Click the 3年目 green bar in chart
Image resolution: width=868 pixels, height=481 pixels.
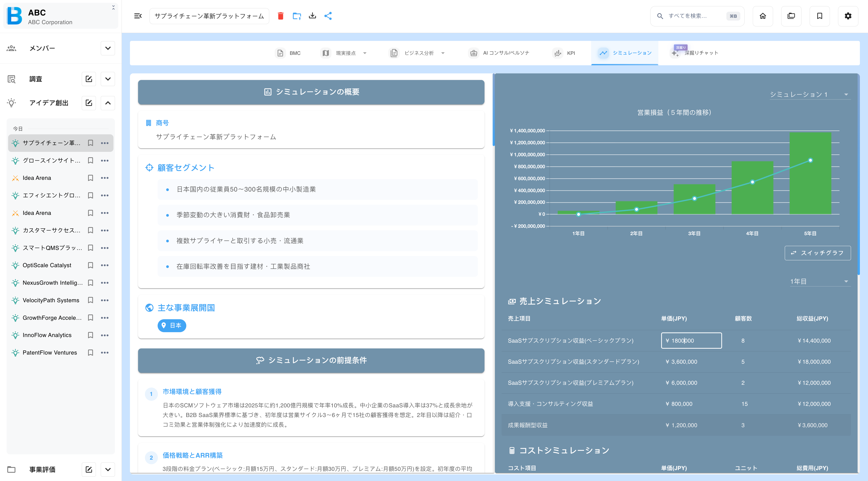pos(694,199)
